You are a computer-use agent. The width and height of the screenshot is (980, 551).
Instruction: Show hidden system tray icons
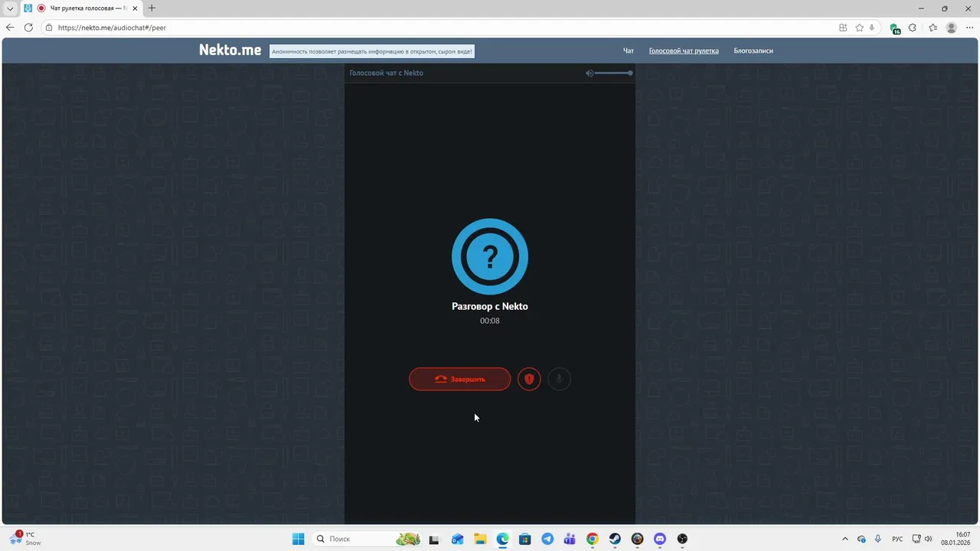(x=845, y=539)
